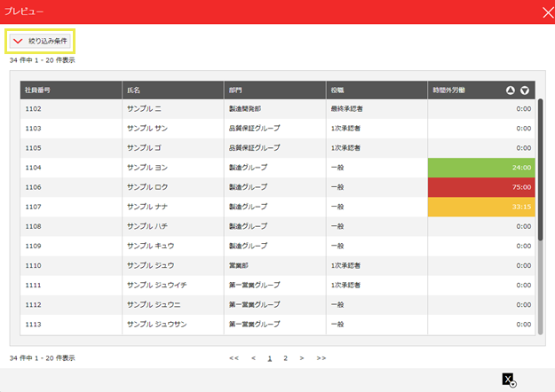This screenshot has width=555, height=392.
Task: Click the name サンプル ジュウ
Action: coord(150,265)
